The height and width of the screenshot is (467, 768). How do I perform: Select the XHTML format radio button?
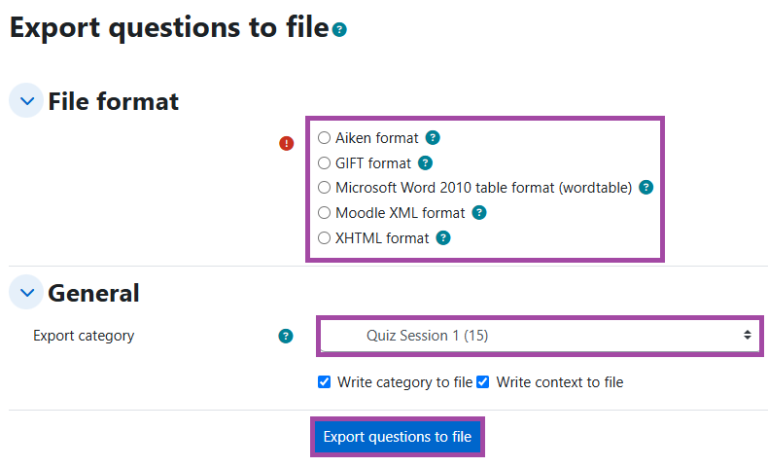[x=324, y=238]
